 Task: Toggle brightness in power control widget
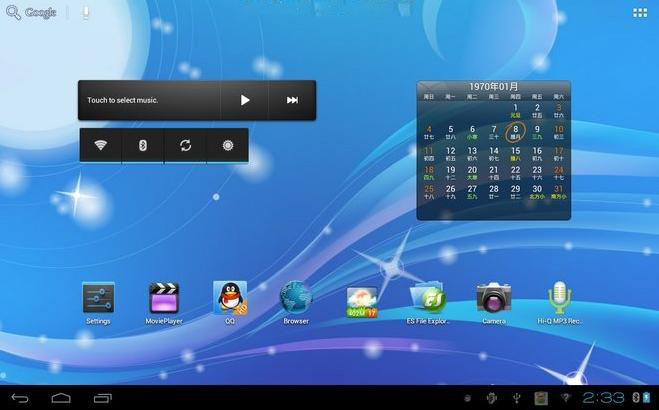point(227,145)
